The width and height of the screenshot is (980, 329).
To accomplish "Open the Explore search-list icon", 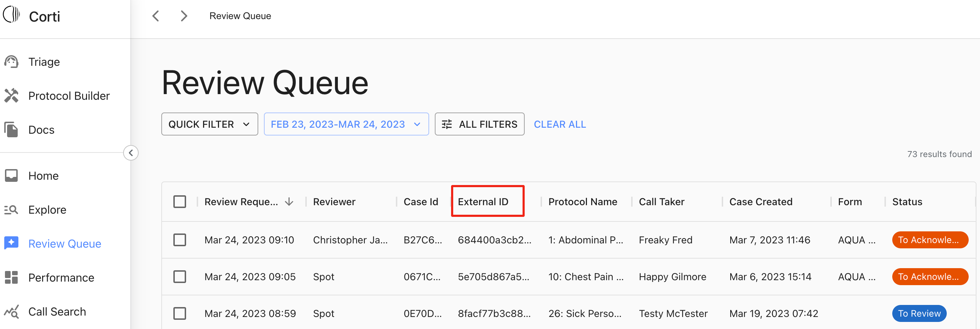I will pos(11,209).
